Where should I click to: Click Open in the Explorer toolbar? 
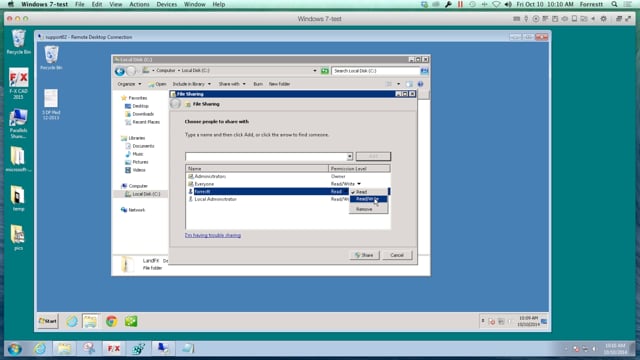(x=158, y=84)
